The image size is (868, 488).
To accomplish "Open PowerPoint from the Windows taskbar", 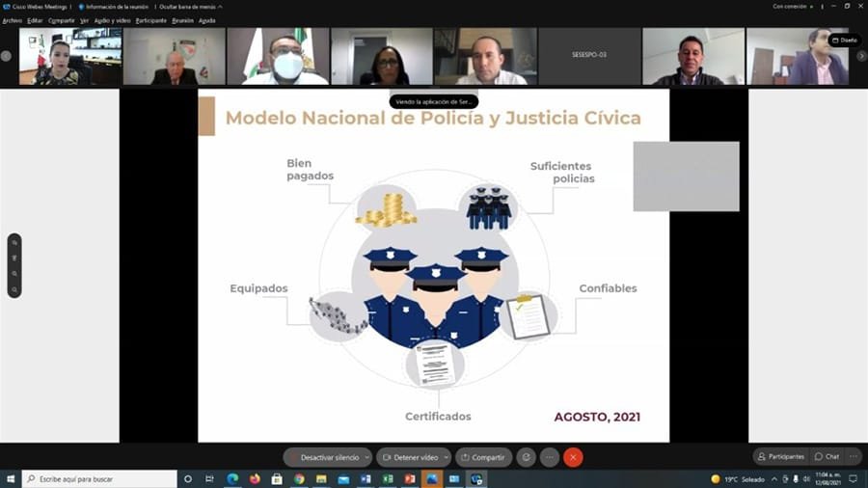I will pyautogui.click(x=410, y=479).
